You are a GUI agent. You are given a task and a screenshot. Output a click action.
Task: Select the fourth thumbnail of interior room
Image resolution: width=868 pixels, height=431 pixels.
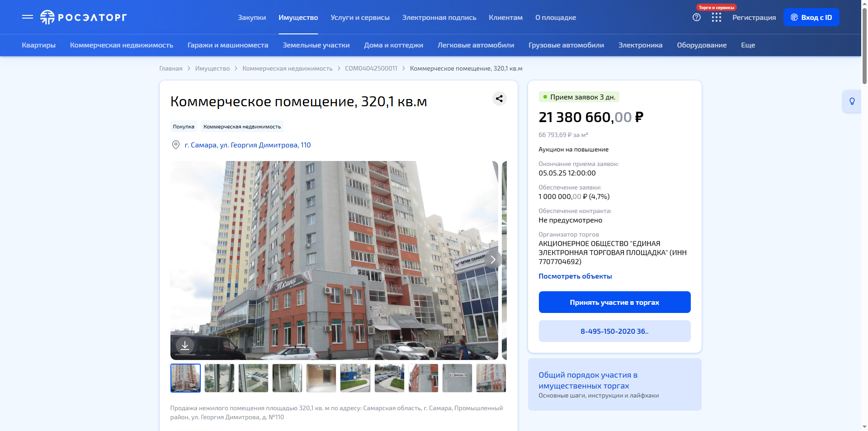coord(288,378)
